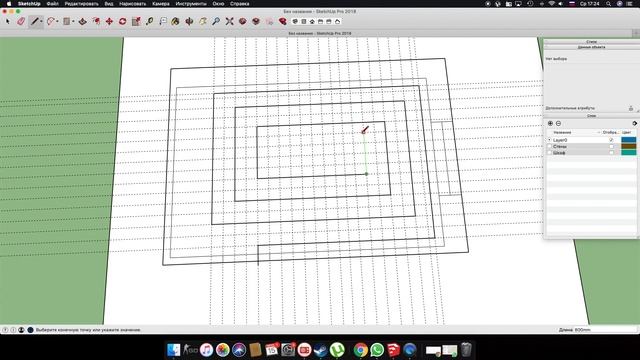Switch to Front house view

tap(312, 21)
